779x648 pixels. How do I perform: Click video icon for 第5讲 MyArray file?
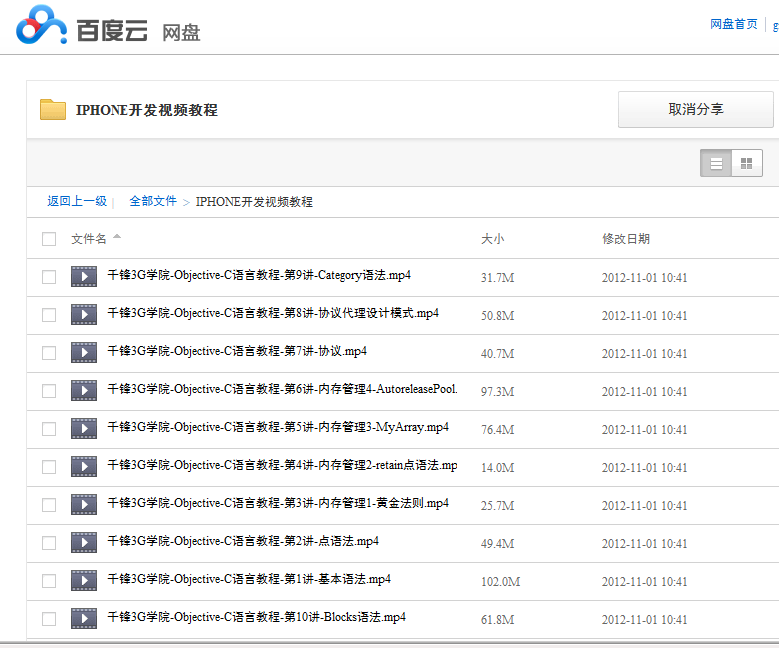coord(84,428)
